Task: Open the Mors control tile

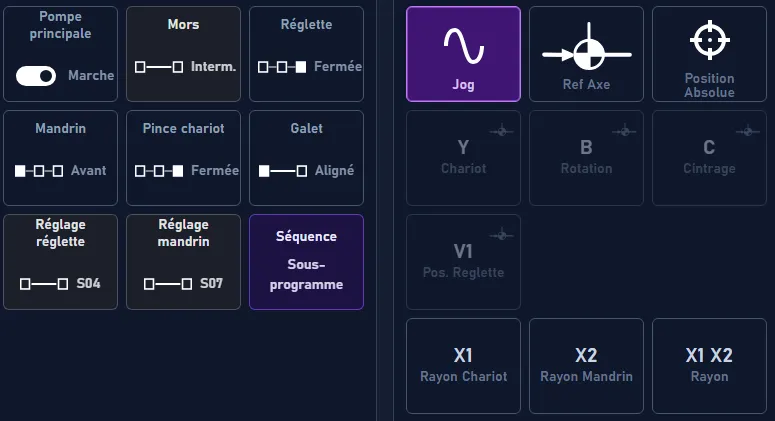Action: tap(183, 54)
